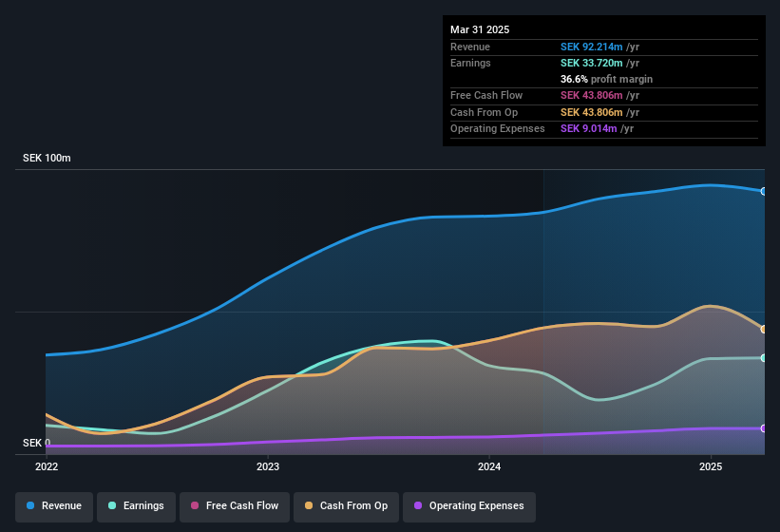Click the purple Operating Expenses endpoint marker
780x532 pixels.
(x=764, y=428)
